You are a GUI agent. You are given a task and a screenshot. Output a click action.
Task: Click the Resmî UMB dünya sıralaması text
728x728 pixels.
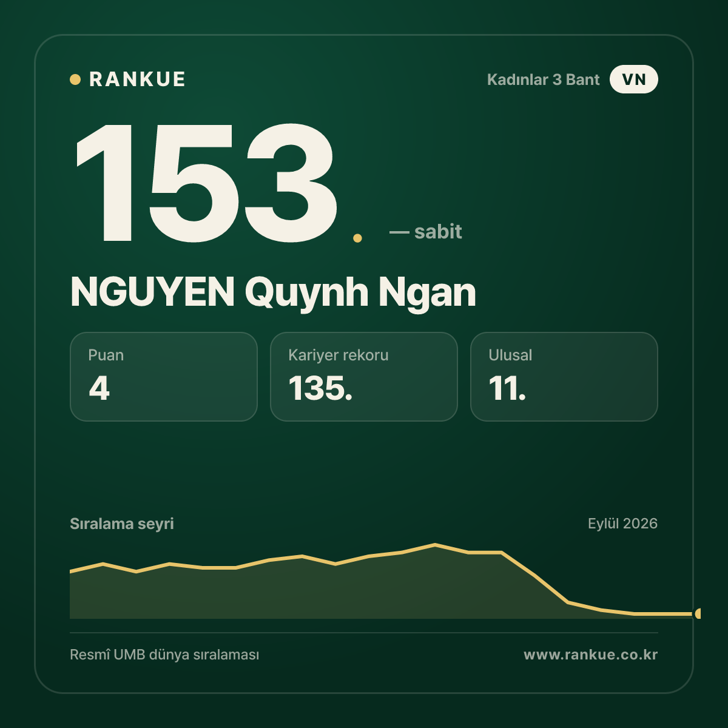coord(164,655)
